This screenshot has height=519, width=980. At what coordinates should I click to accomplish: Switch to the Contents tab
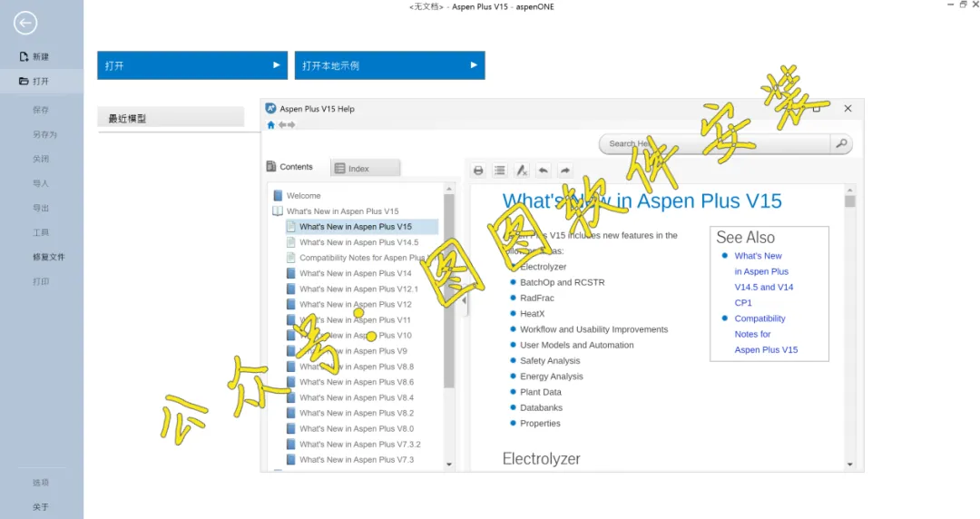[289, 167]
